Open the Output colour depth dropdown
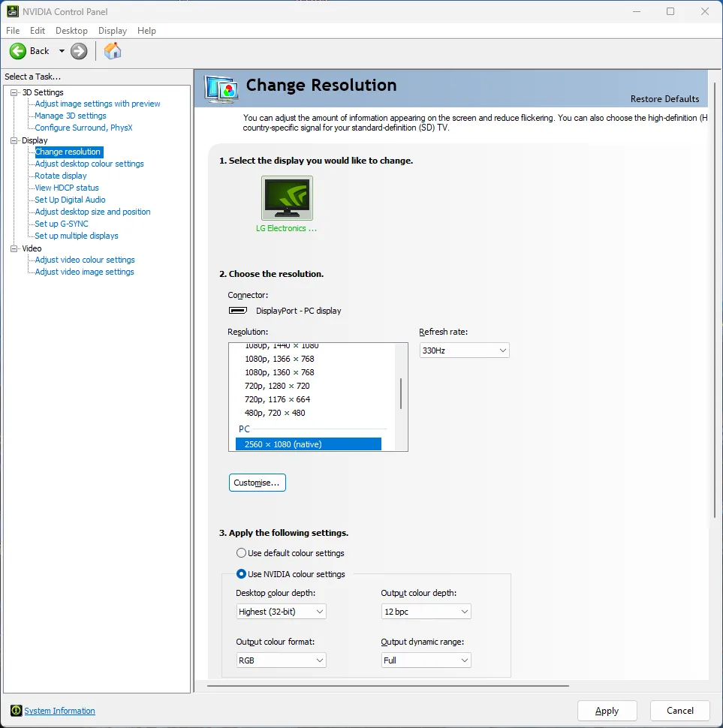This screenshot has width=723, height=728. (426, 612)
